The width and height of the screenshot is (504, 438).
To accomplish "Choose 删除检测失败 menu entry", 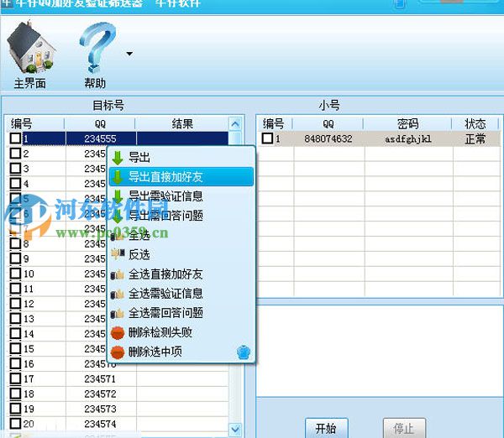I will 181,332.
